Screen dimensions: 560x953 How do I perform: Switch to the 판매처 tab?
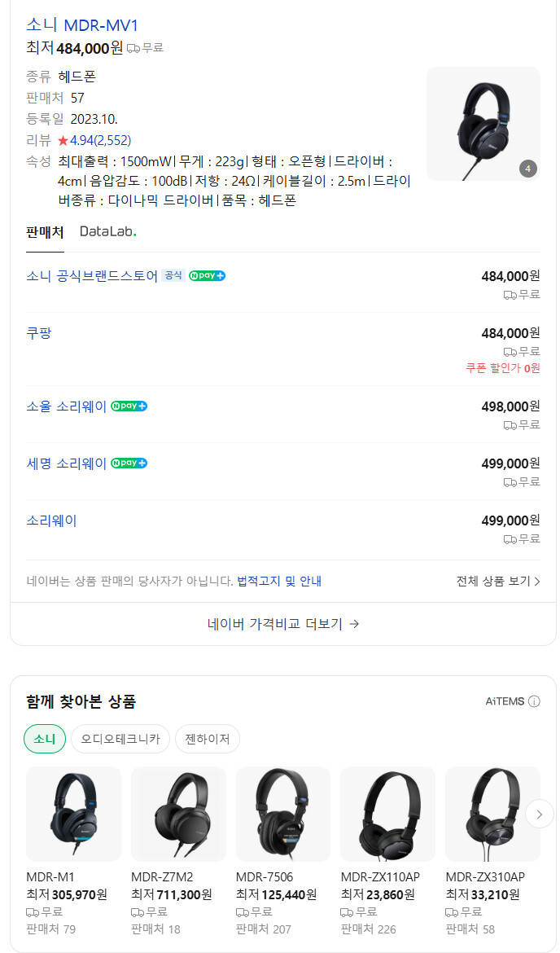[45, 231]
